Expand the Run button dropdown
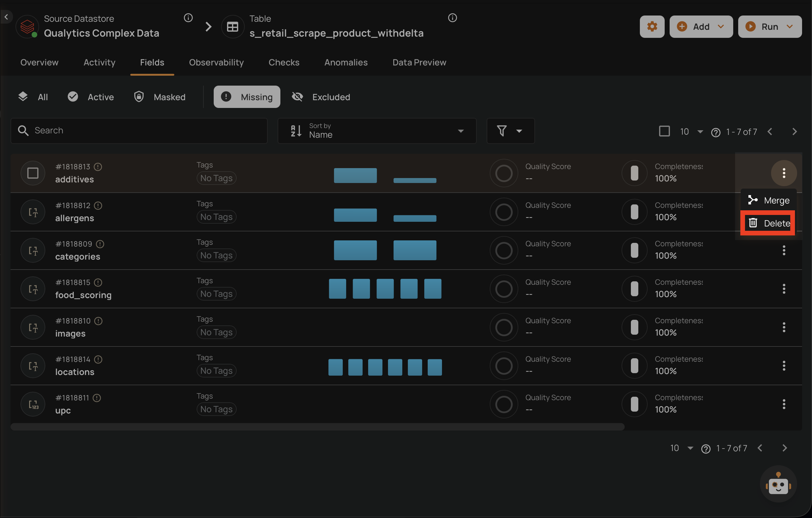The image size is (812, 518). point(789,27)
